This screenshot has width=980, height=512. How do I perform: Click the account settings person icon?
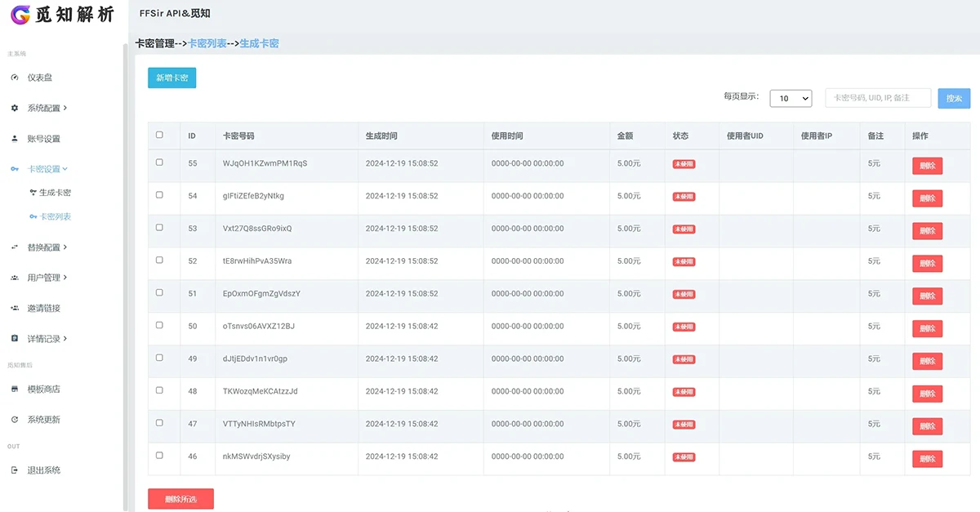click(15, 139)
